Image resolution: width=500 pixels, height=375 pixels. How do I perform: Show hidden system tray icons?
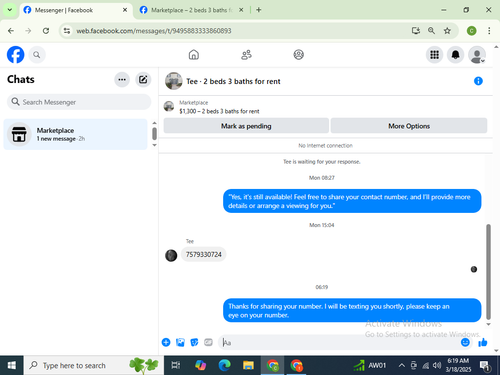402,366
